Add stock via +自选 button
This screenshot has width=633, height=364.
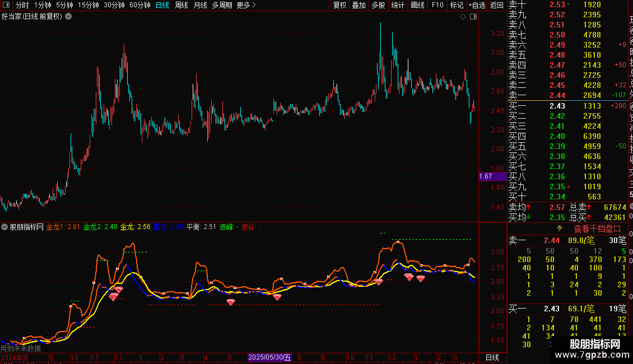click(477, 5)
